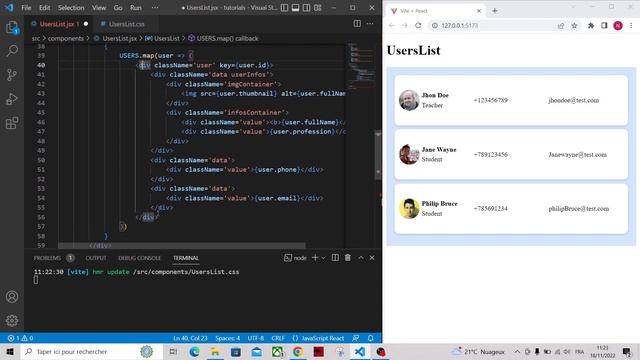Screen dimensions: 640x360
Task: Toggle Secondary Side Bar layout icon
Action: [x=307, y=7]
